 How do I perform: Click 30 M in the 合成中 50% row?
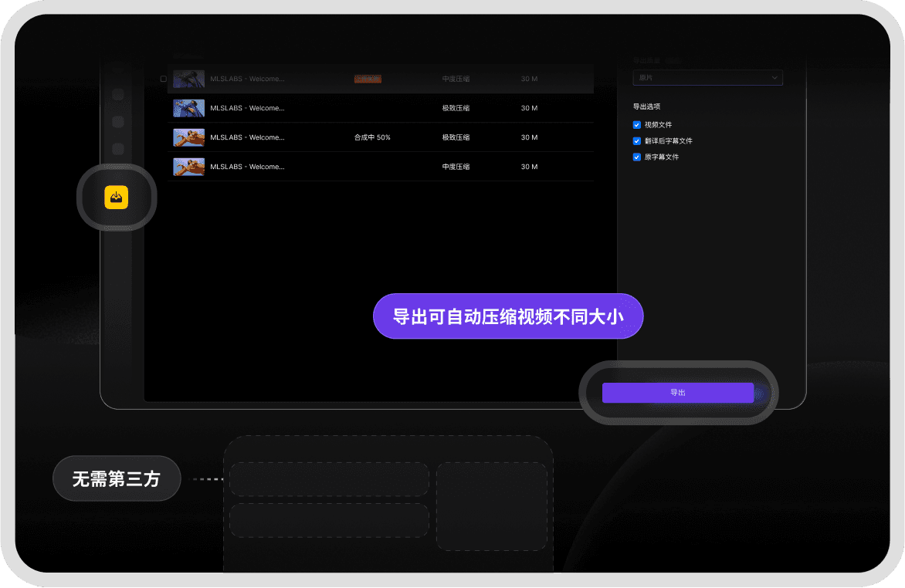coord(529,137)
